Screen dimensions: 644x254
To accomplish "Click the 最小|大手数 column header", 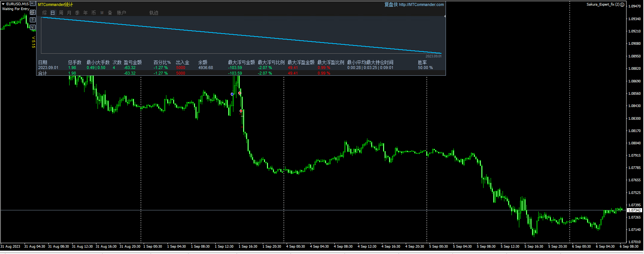I will (x=98, y=62).
